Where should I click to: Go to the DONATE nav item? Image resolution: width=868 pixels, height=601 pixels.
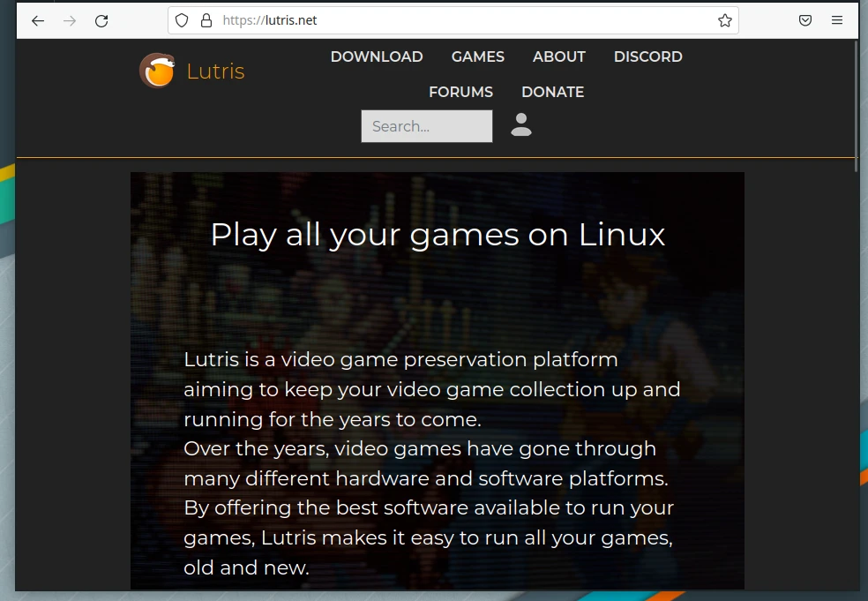(552, 92)
